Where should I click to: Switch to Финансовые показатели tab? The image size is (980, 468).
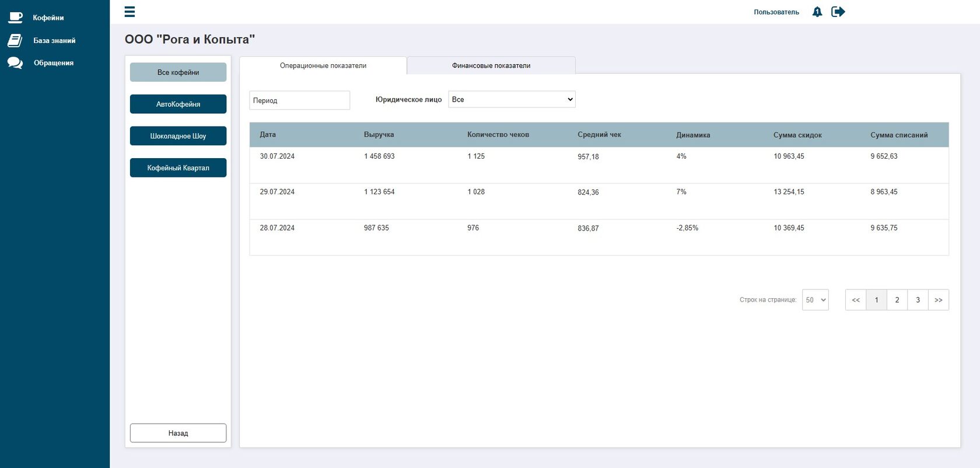[491, 65]
